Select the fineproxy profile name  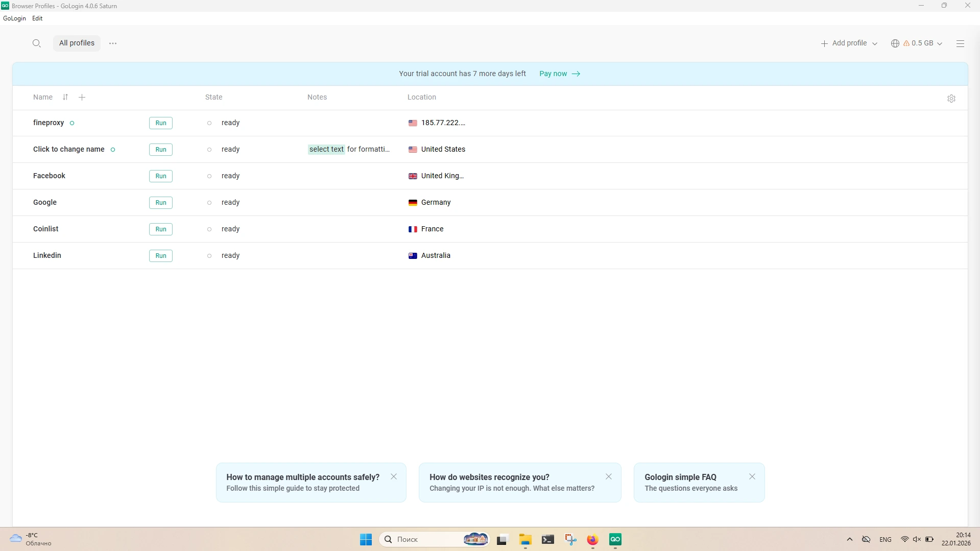[x=49, y=123]
